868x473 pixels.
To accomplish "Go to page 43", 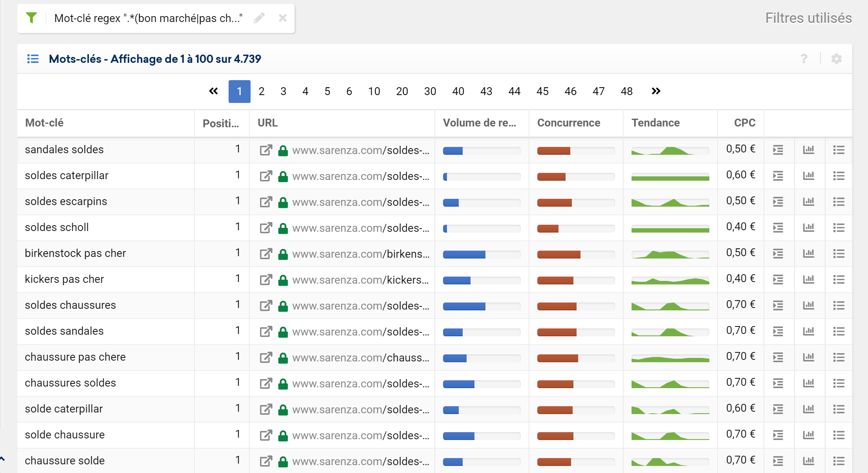I will click(486, 92).
